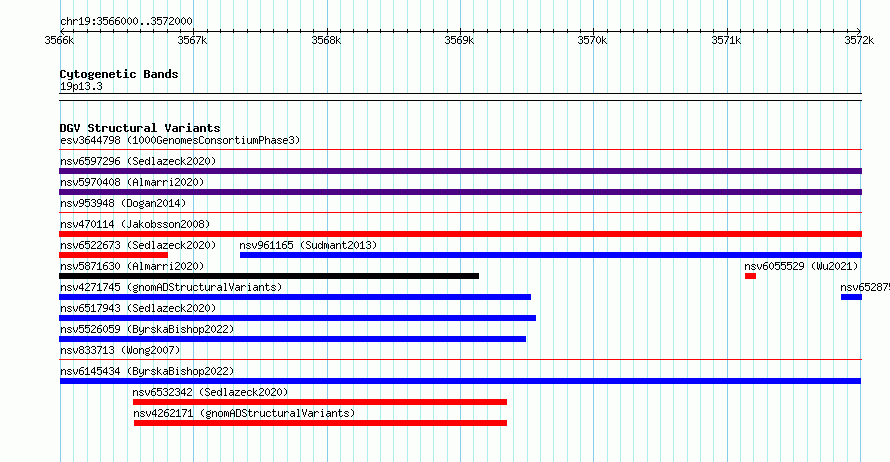
Task: Open the nsv4262171 (gnomADStructuralVariants) variant label
Action: coord(244,413)
